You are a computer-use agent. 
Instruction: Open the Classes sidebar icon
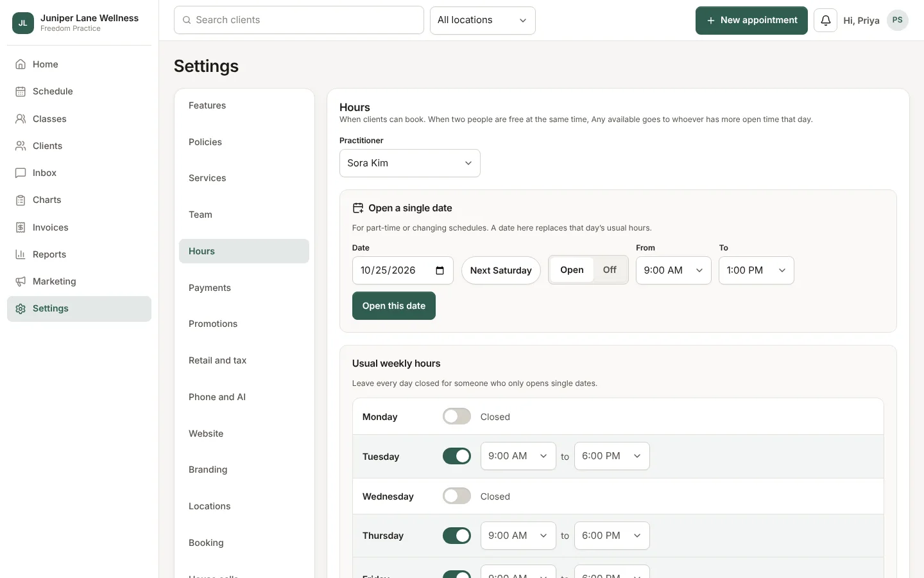[x=21, y=119]
